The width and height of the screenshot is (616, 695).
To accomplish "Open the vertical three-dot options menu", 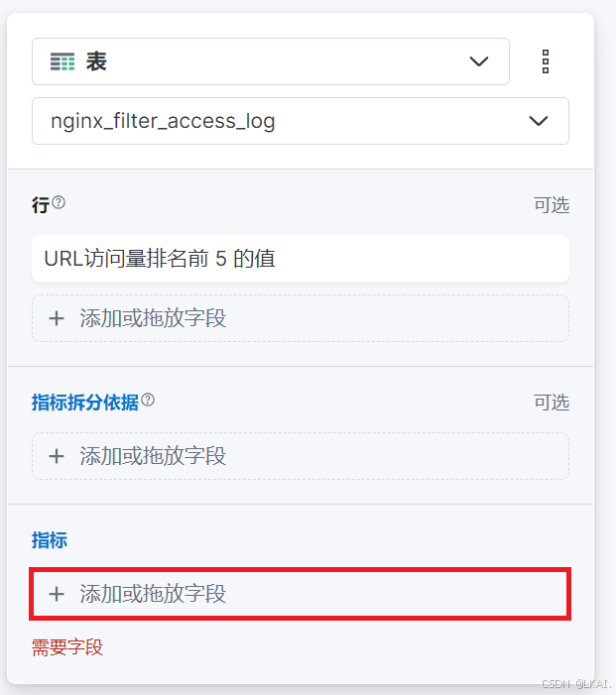I will pyautogui.click(x=546, y=61).
